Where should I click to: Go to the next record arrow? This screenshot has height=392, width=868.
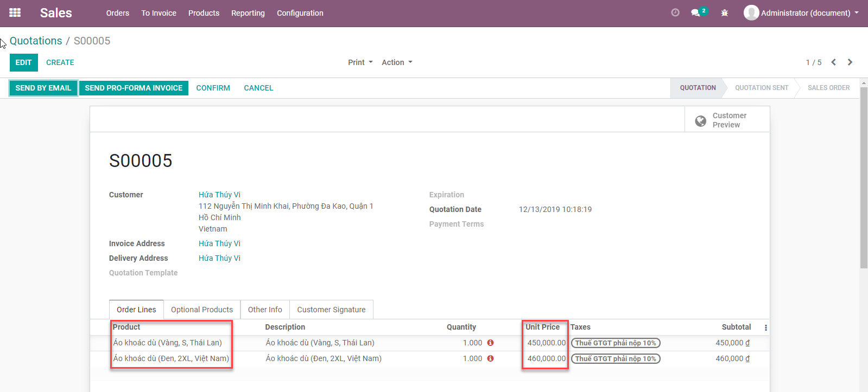pos(850,62)
